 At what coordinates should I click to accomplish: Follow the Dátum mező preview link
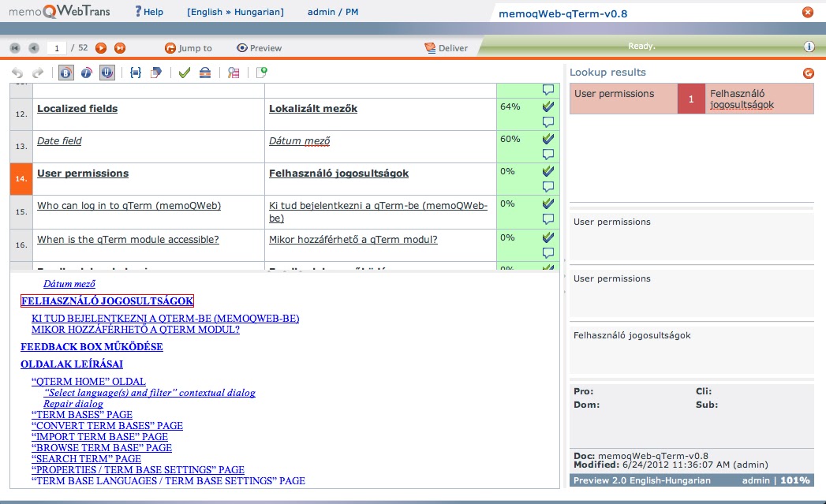pyautogui.click(x=69, y=284)
